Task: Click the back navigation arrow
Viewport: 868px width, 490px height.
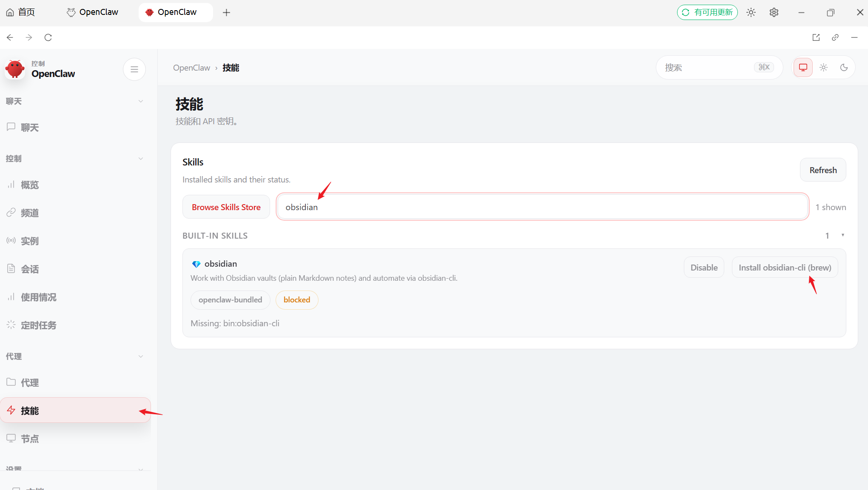Action: [10, 37]
